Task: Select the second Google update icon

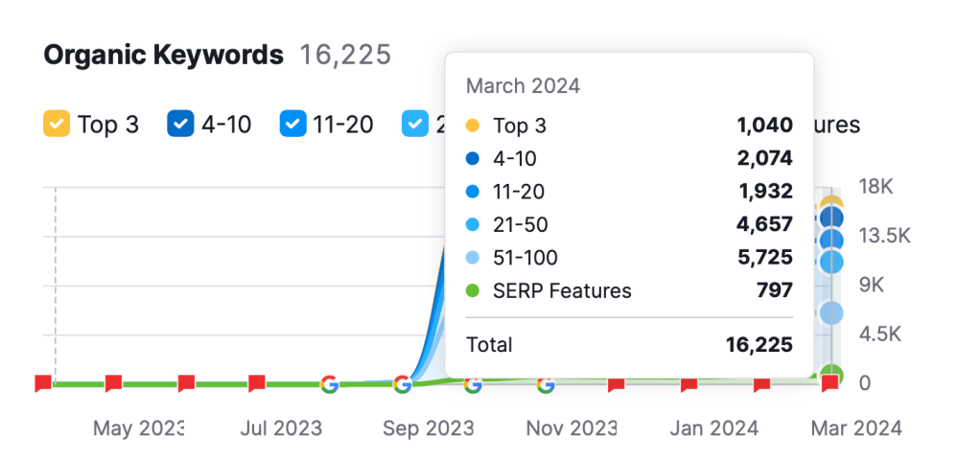Action: pos(402,384)
